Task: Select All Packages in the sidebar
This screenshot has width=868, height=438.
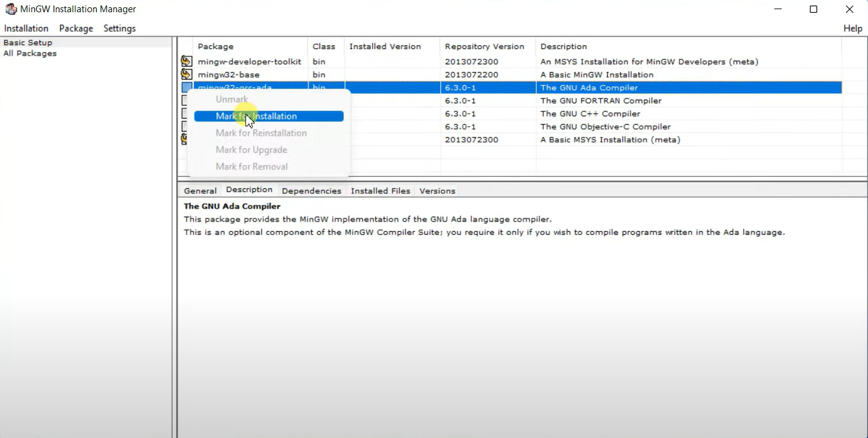Action: 29,53
